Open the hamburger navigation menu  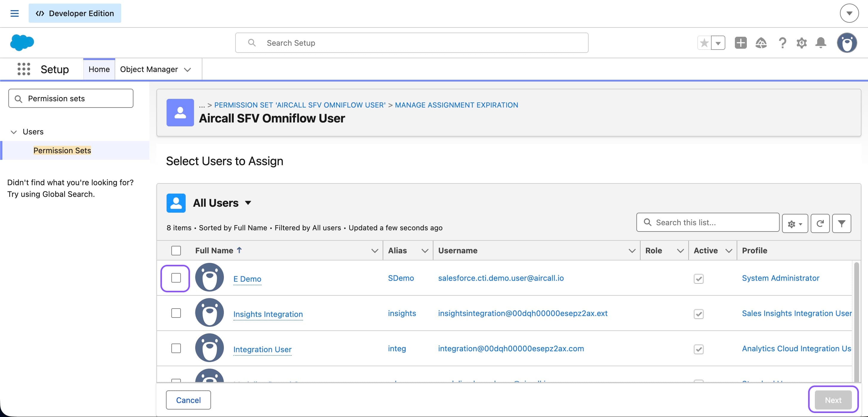(x=15, y=13)
